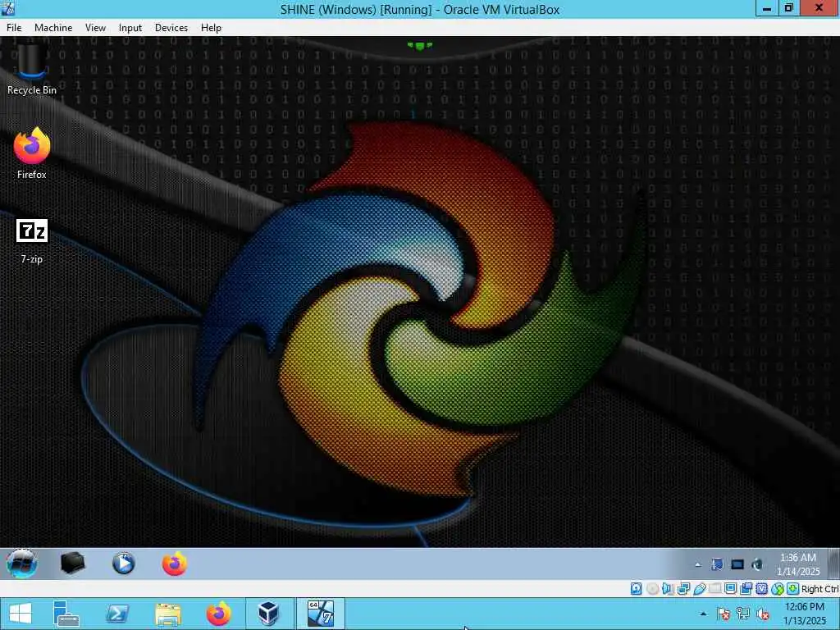The image size is (840, 630).
Task: Click host tray muted speaker icon
Action: (x=763, y=614)
